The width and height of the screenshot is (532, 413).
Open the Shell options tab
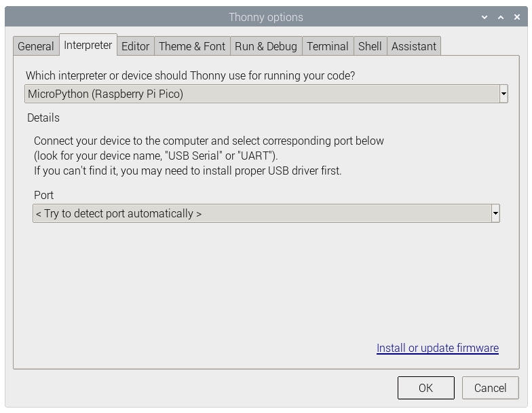370,46
